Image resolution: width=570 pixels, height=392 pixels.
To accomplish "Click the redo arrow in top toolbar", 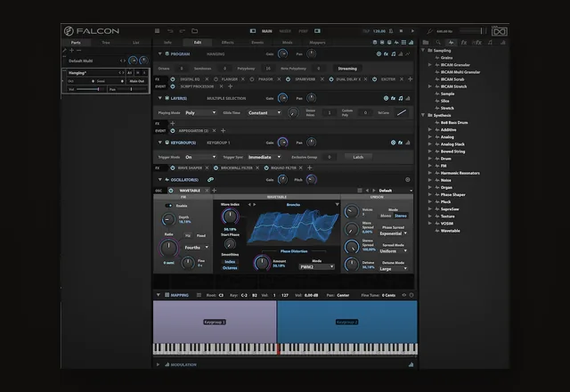I will (182, 31).
